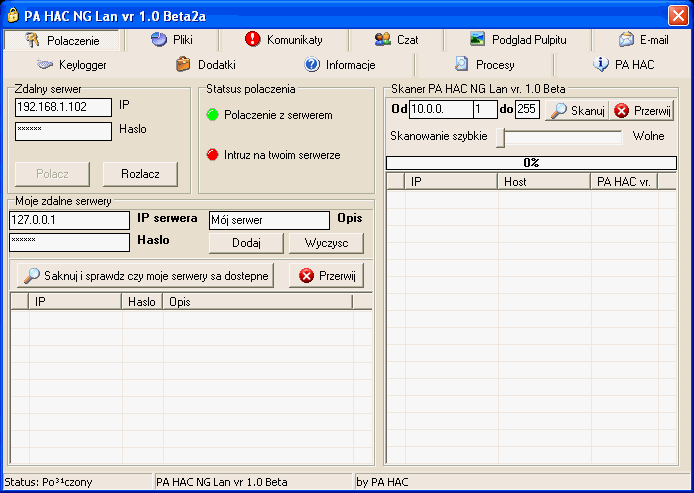The height and width of the screenshot is (493, 694).
Task: Open the E-mail tab
Action: 642,40
